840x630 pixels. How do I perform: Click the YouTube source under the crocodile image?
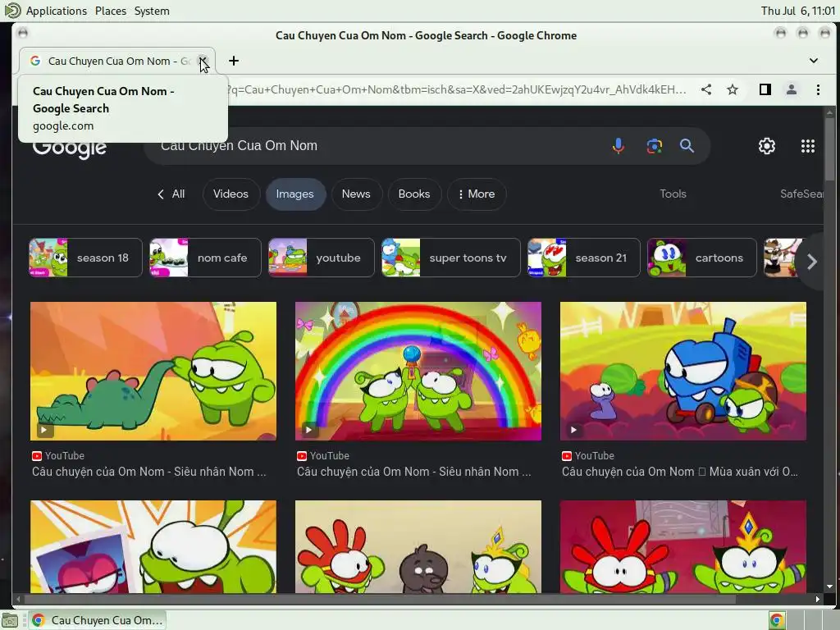[x=58, y=456]
